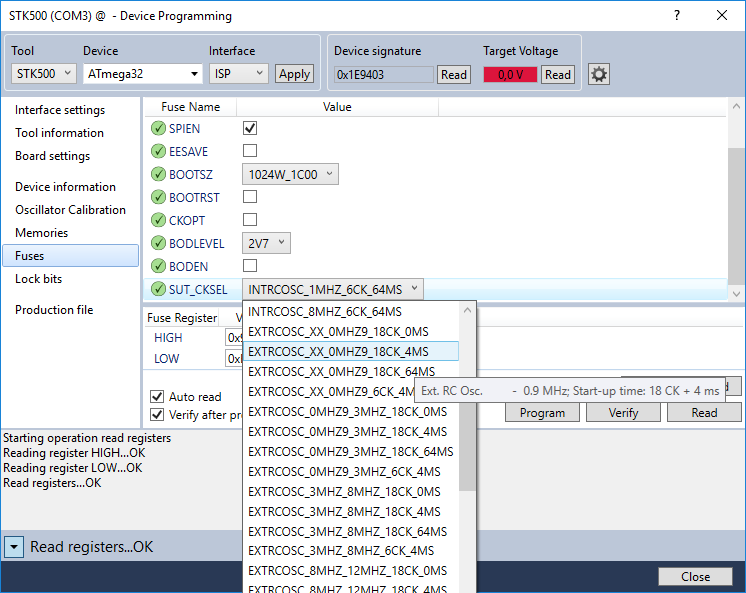Viewport: 746px width, 593px height.
Task: Expand the status panel arrow at bottom left
Action: (x=14, y=547)
